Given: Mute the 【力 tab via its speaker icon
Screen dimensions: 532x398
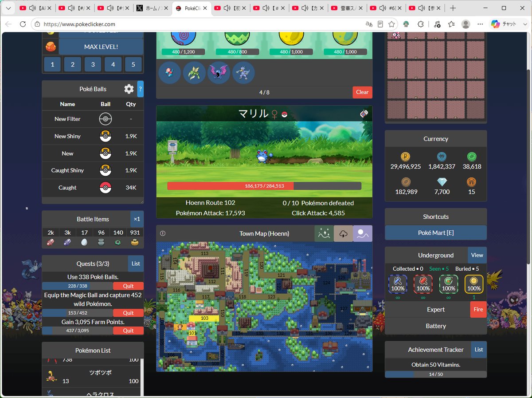Looking at the screenshot, I should point(304,8).
